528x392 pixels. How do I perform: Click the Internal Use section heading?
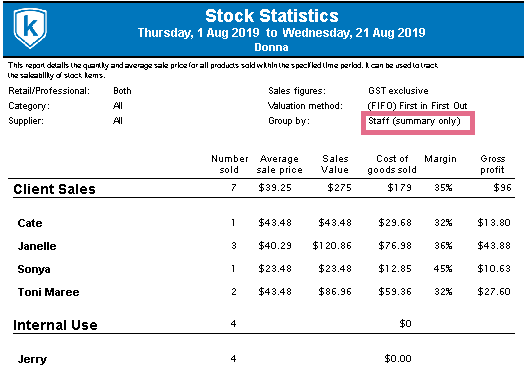(55, 325)
